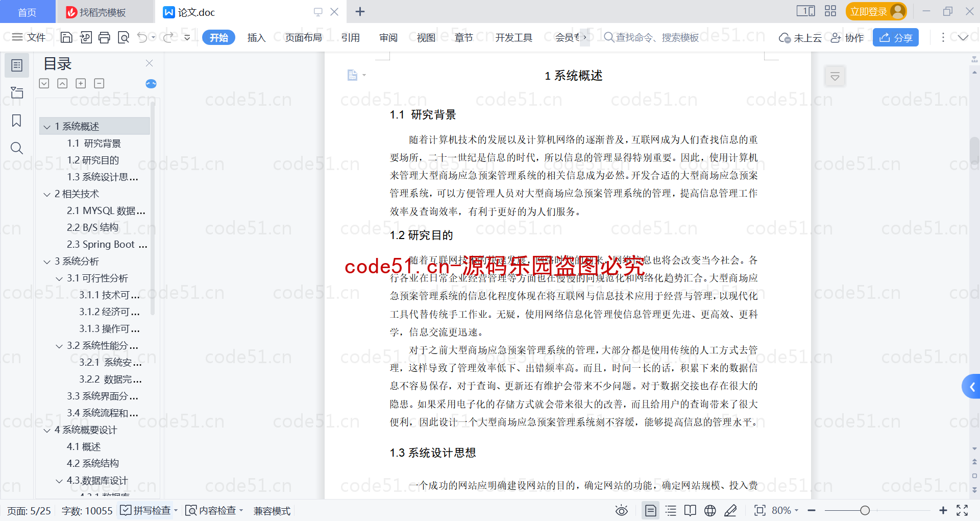The height and width of the screenshot is (521, 980).
Task: Open a new tab with plus
Action: 360,11
